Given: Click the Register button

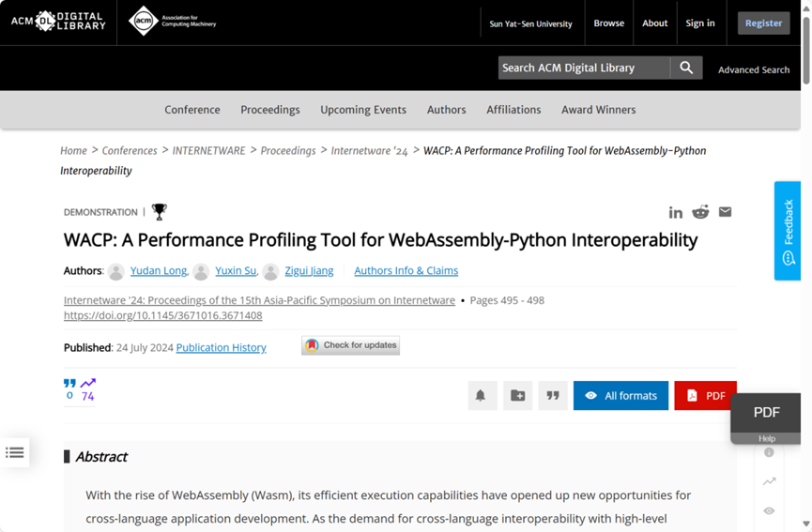Looking at the screenshot, I should [763, 23].
